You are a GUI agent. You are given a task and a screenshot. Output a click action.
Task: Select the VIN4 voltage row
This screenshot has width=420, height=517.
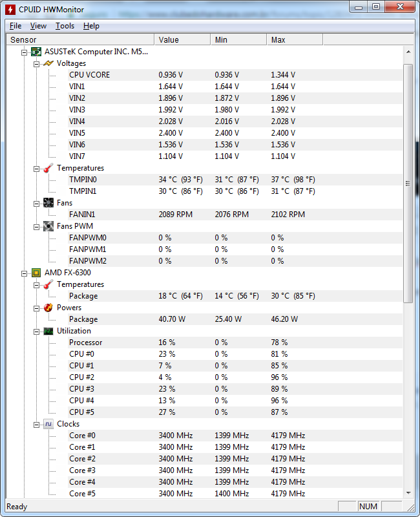point(235,121)
